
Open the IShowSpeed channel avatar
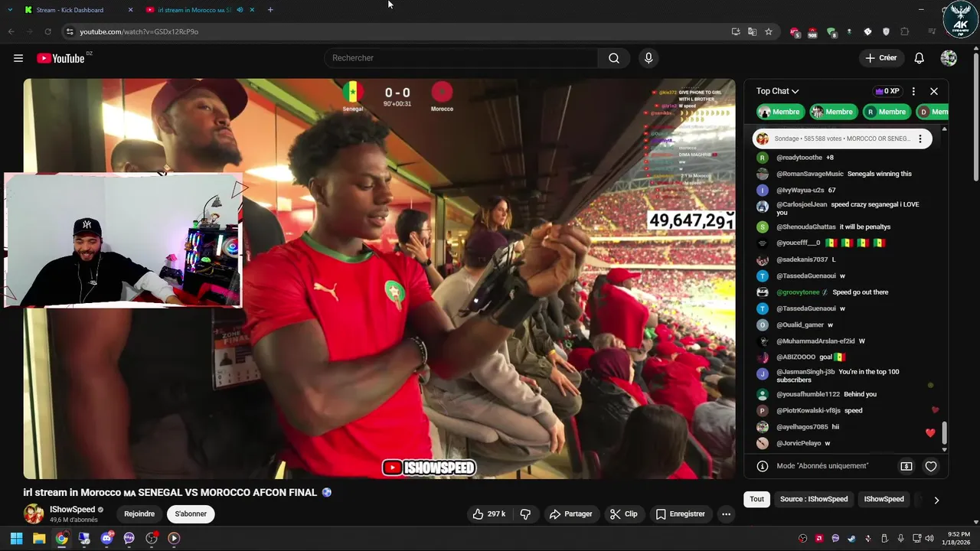[34, 514]
